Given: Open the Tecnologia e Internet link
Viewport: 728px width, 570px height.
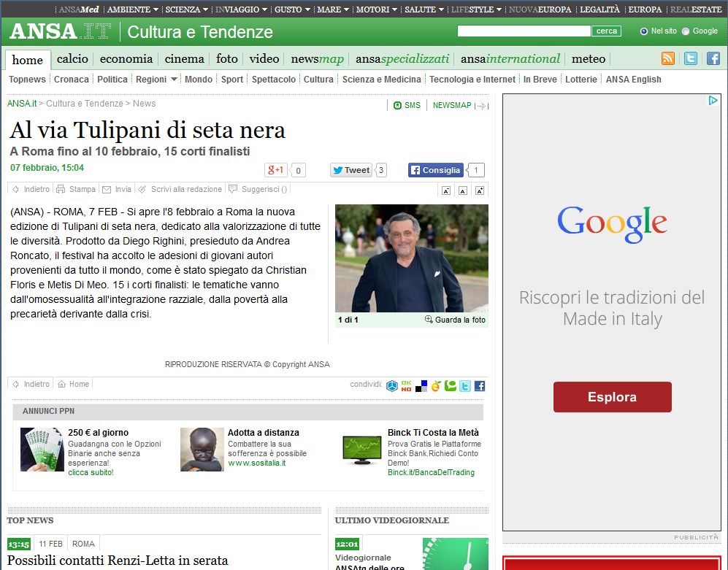Looking at the screenshot, I should [472, 80].
